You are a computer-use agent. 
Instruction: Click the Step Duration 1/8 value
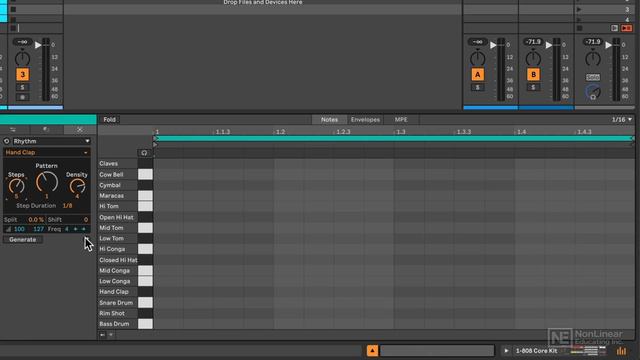67,206
